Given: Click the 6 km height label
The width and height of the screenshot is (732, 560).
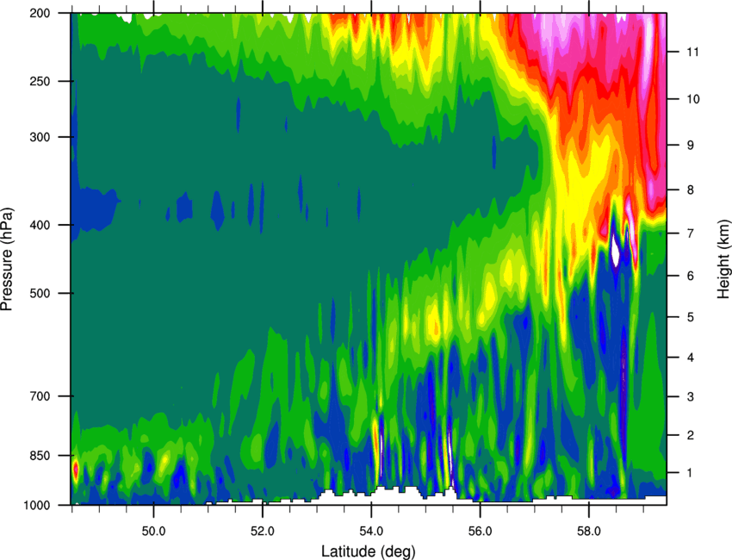Looking at the screenshot, I should click(691, 276).
